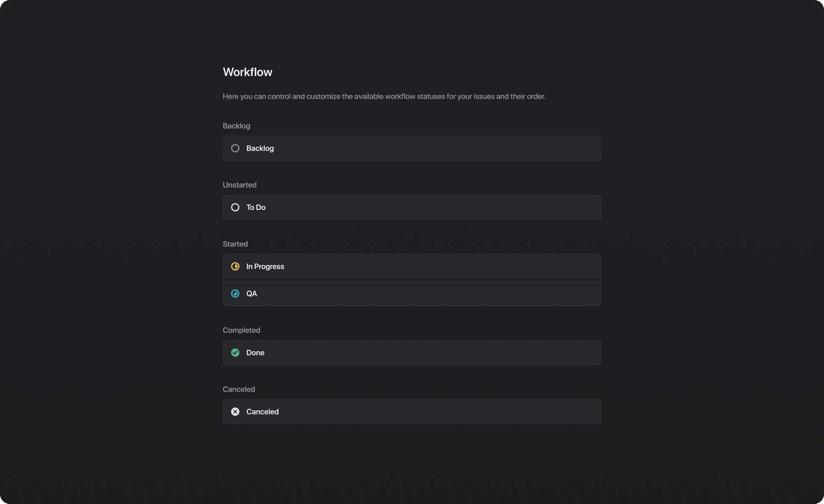The width and height of the screenshot is (824, 504).
Task: Open the In Progress status for editing
Action: coord(412,266)
